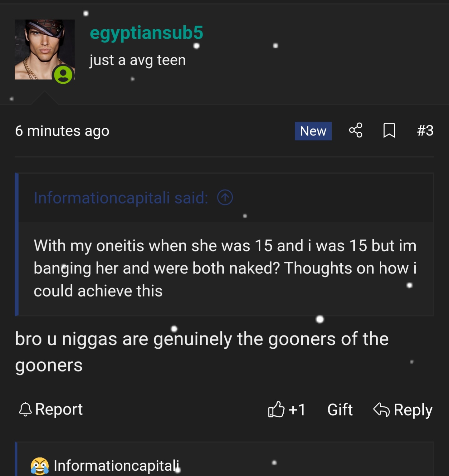Open the permalink for post #3
The image size is (449, 476).
tap(425, 130)
